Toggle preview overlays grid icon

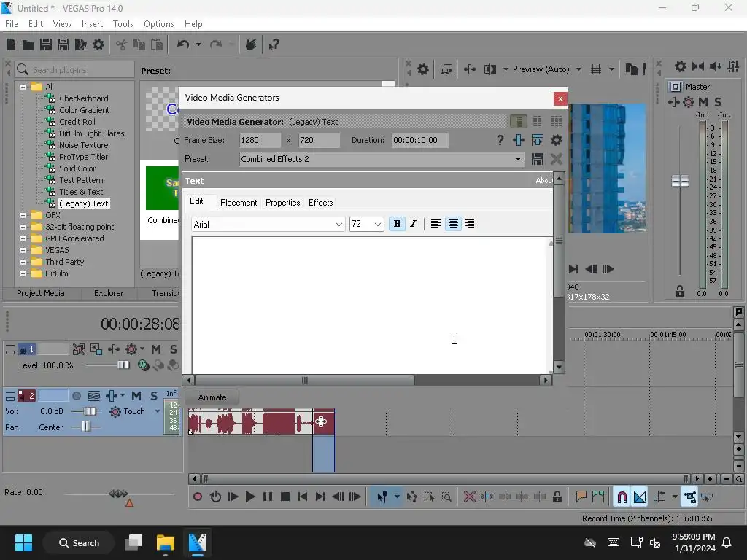click(595, 69)
